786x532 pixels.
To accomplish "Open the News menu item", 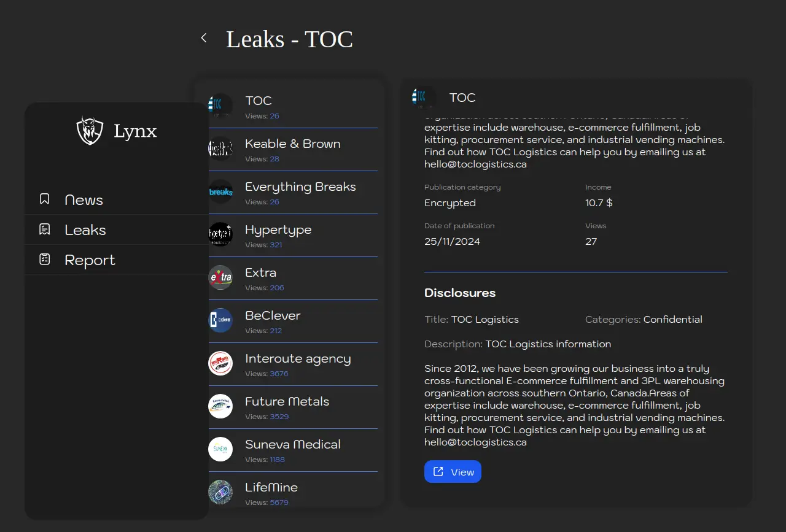I will pyautogui.click(x=84, y=200).
